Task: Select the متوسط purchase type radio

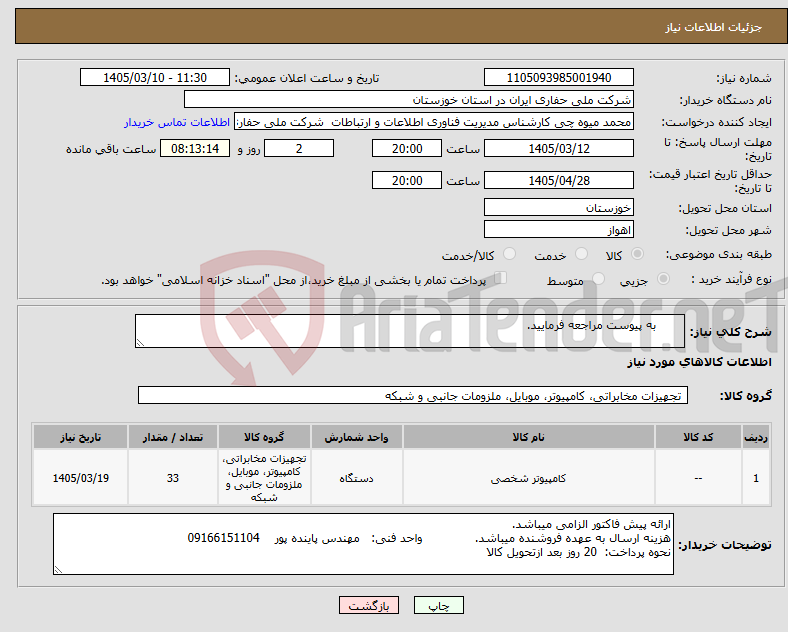Action: (x=598, y=278)
